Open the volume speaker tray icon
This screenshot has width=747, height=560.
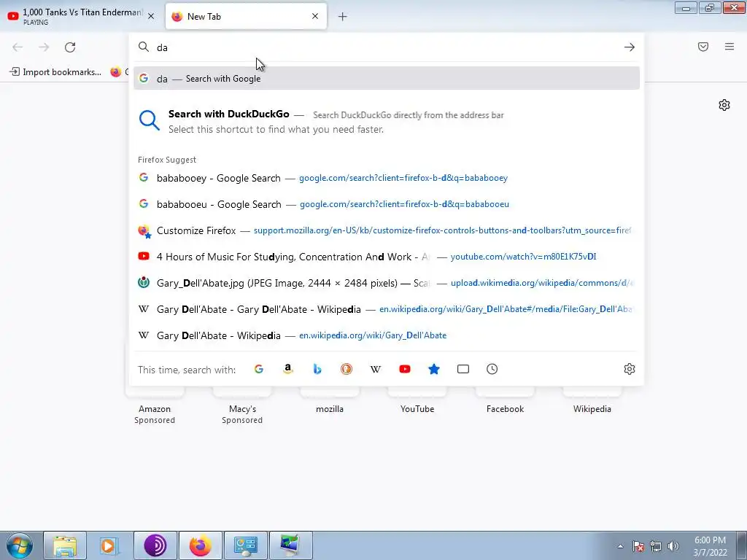pos(673,546)
